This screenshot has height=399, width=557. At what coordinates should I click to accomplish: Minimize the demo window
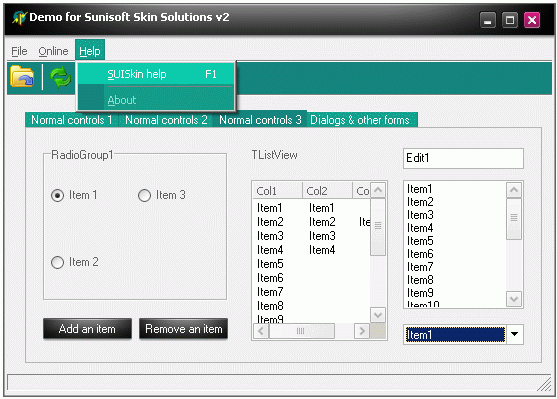[488, 20]
